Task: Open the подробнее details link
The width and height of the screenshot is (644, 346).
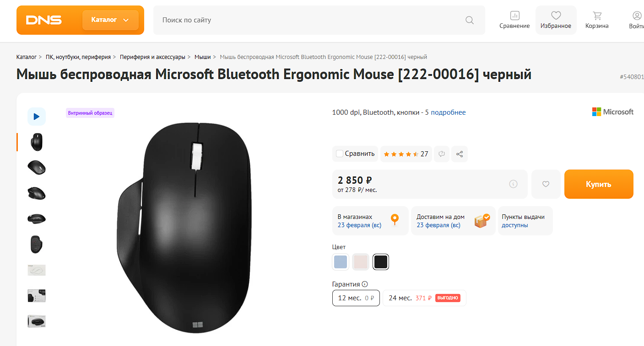Action: pyautogui.click(x=448, y=112)
